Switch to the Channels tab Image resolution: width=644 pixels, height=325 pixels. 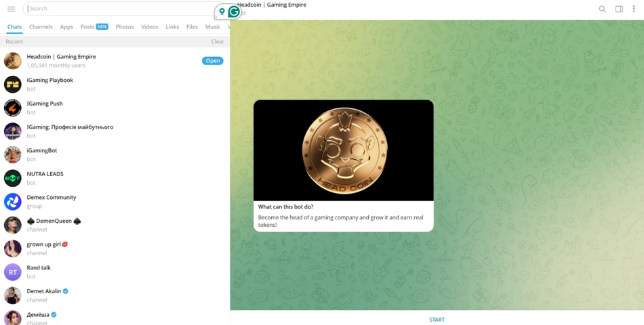pyautogui.click(x=41, y=26)
